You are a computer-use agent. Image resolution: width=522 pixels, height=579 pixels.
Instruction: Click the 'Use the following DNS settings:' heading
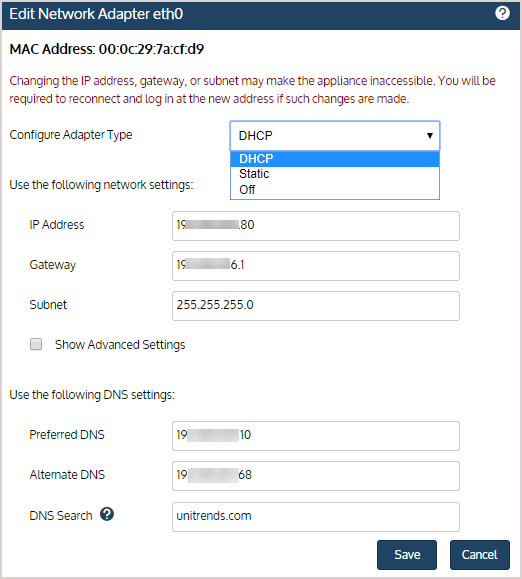92,395
